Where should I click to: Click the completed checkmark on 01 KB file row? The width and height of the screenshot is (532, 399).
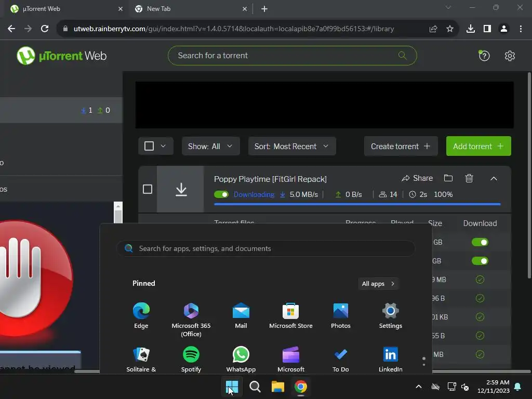click(480, 317)
